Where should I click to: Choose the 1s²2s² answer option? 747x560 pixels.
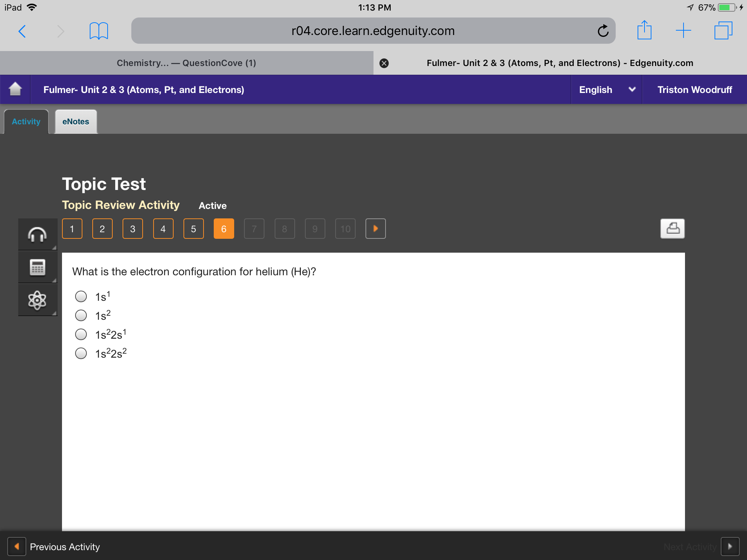click(81, 353)
